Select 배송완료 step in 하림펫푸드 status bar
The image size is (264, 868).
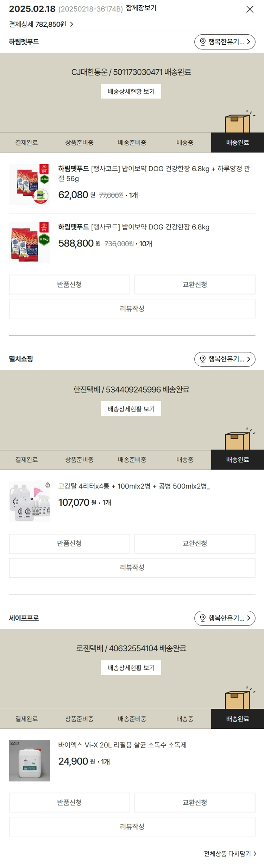pos(238,143)
